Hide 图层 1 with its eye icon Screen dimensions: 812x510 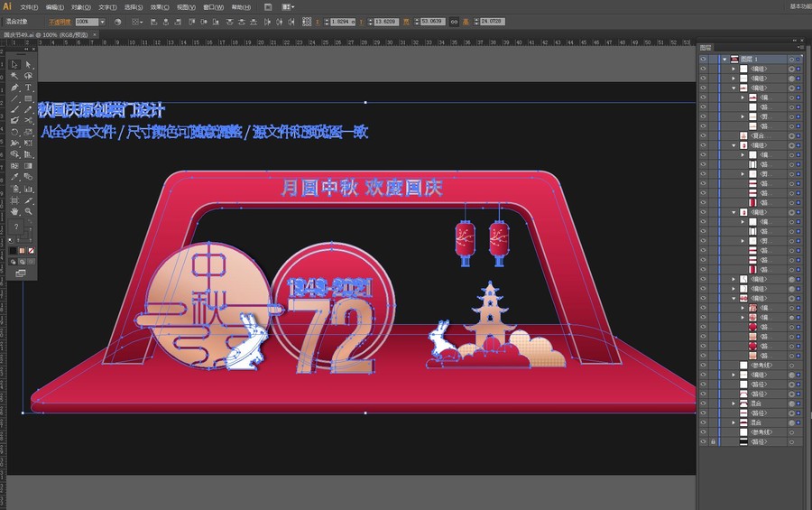tap(703, 59)
